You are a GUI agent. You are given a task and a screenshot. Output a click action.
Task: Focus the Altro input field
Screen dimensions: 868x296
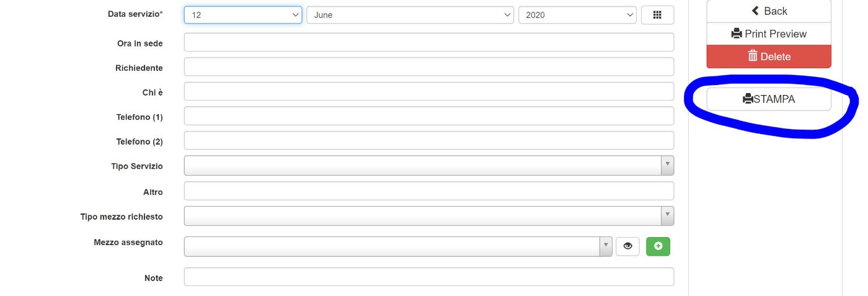[x=429, y=191]
